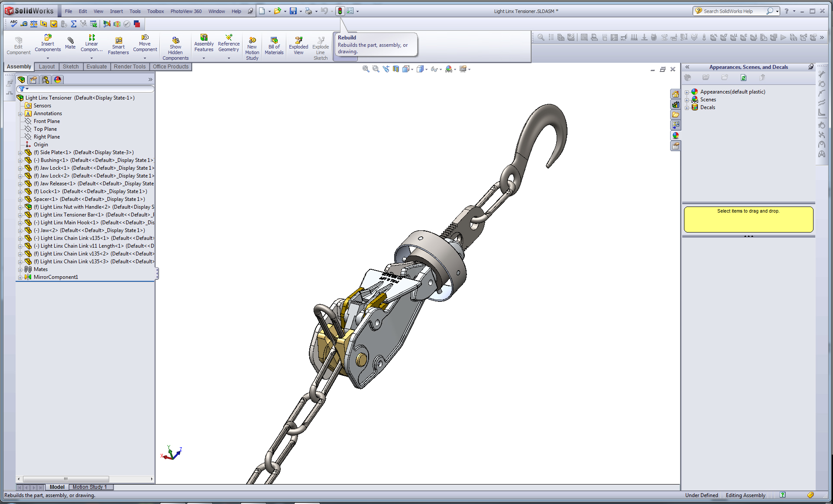Pin the Appearances, Scenes, and Decals panel
The height and width of the screenshot is (504, 833).
[810, 67]
